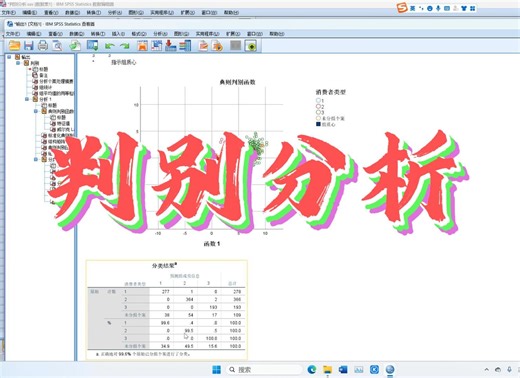Click the 未分组个案 legend marker
The height and width of the screenshot is (378, 520).
click(x=318, y=118)
